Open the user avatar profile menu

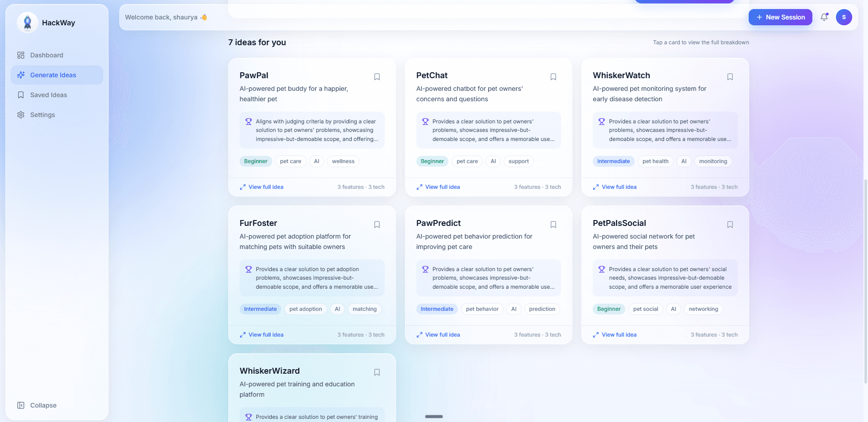pos(844,17)
